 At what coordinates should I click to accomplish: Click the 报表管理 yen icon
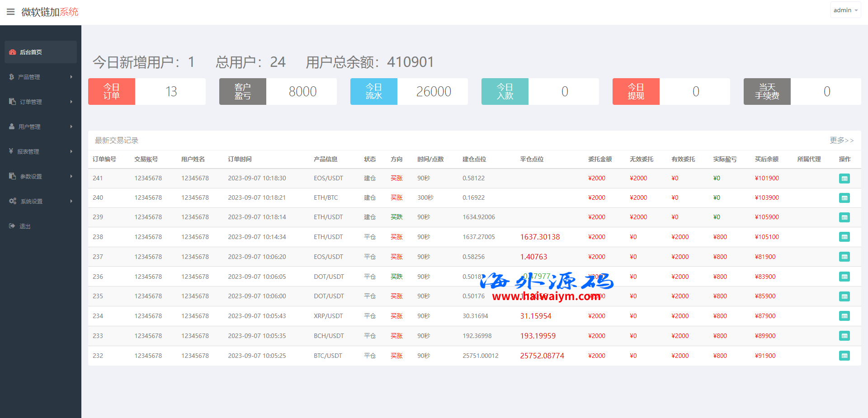pyautogui.click(x=11, y=151)
